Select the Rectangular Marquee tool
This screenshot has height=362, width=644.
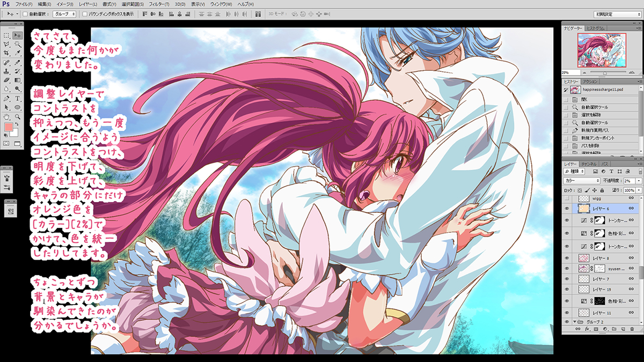point(6,35)
